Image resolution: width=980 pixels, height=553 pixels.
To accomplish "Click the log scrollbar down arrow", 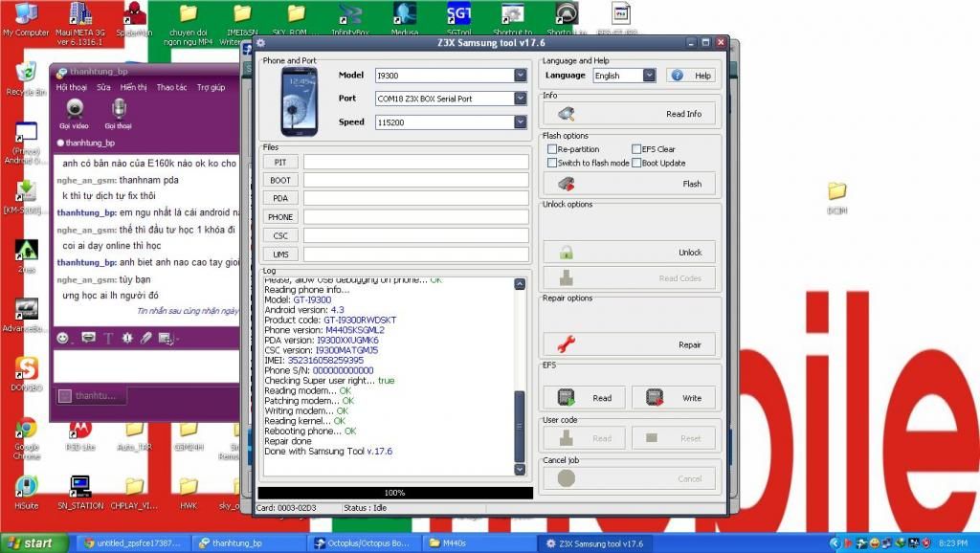I will tap(520, 469).
